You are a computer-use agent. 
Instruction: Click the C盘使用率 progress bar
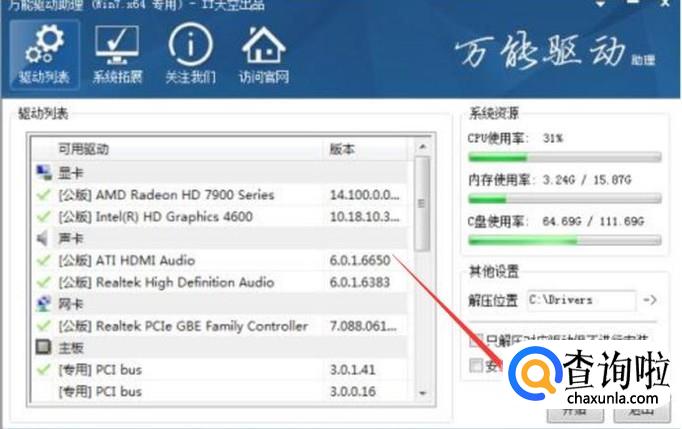(565, 240)
